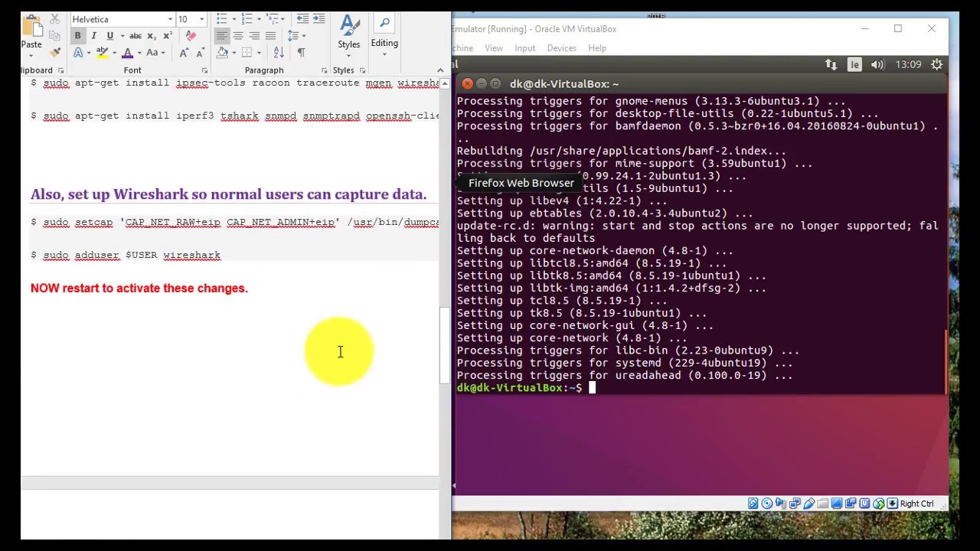This screenshot has height=551, width=980.
Task: Apply yellow text highlight color
Action: click(102, 53)
